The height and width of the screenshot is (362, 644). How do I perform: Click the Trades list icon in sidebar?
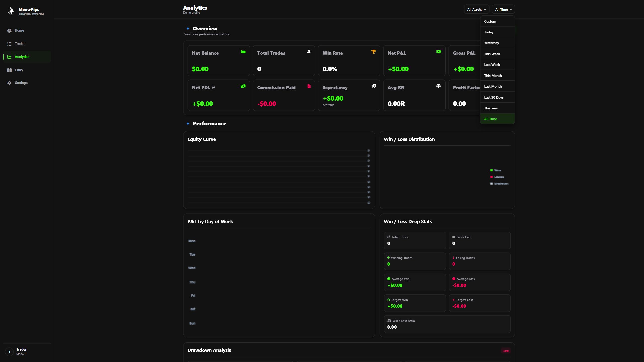9,44
